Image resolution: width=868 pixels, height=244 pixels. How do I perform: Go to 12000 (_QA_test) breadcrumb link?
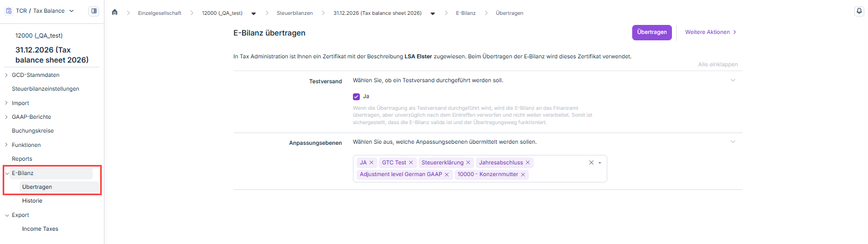[x=222, y=13]
